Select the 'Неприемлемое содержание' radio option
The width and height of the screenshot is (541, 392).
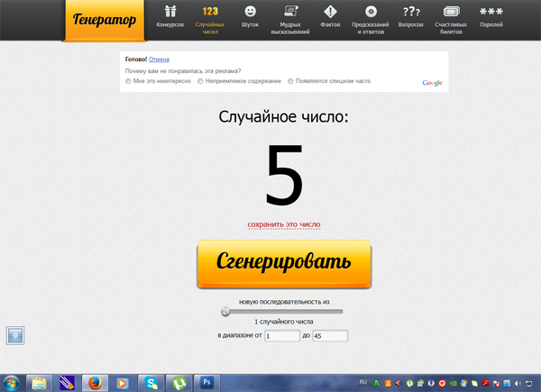coord(200,81)
